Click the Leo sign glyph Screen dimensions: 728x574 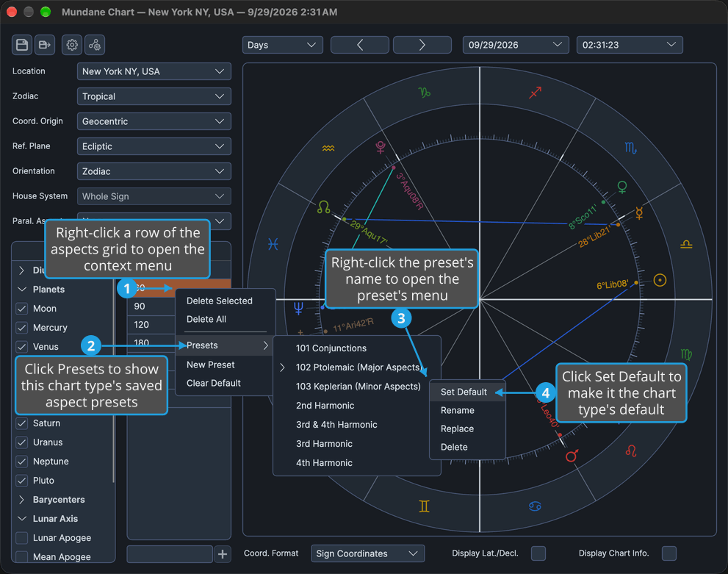pos(631,451)
